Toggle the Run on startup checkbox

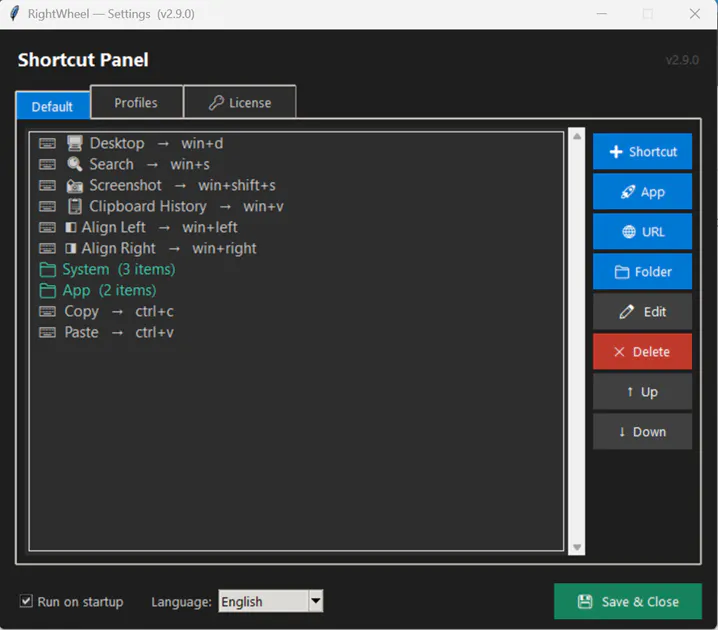(x=26, y=601)
